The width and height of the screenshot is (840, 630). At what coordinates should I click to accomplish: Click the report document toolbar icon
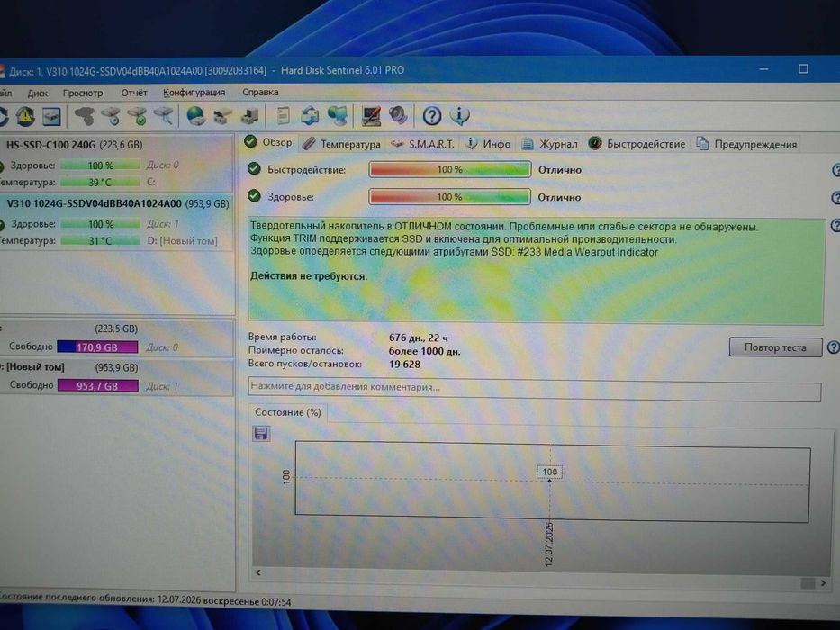(283, 116)
